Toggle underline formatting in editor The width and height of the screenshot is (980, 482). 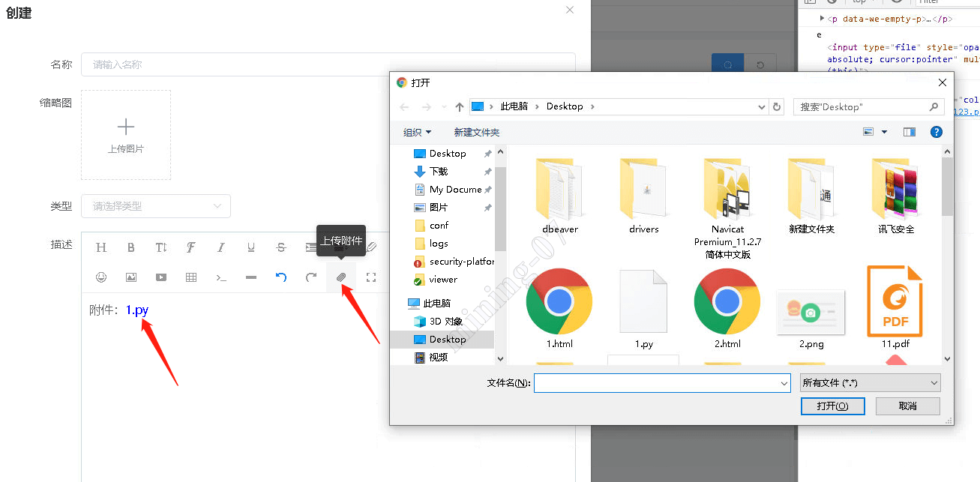[251, 247]
